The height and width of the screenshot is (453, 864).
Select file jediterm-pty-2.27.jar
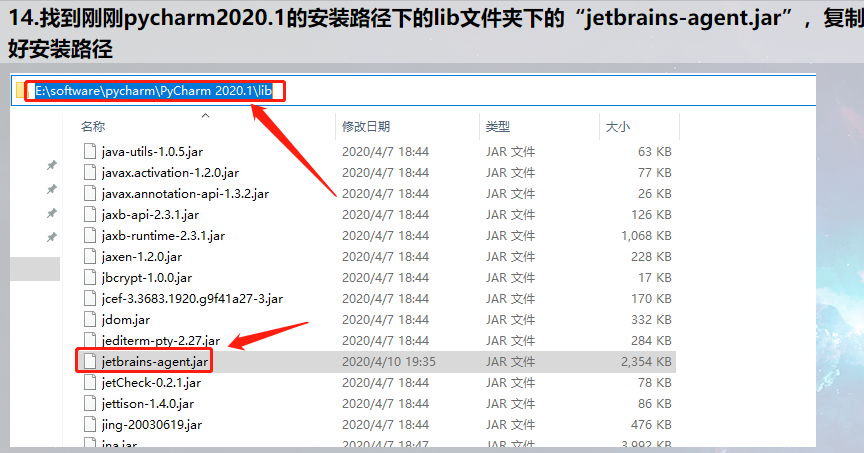click(160, 341)
